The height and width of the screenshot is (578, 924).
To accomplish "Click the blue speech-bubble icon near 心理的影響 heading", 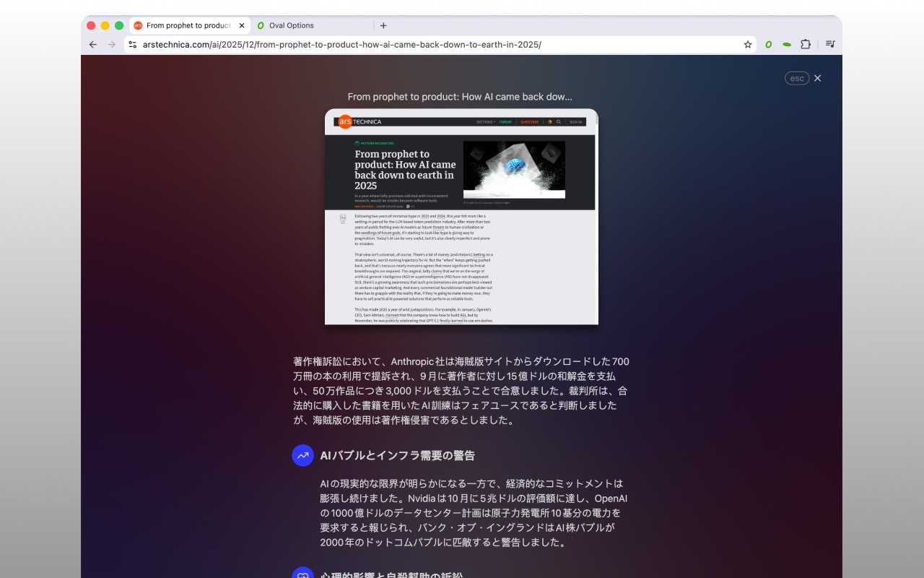I will point(302,574).
